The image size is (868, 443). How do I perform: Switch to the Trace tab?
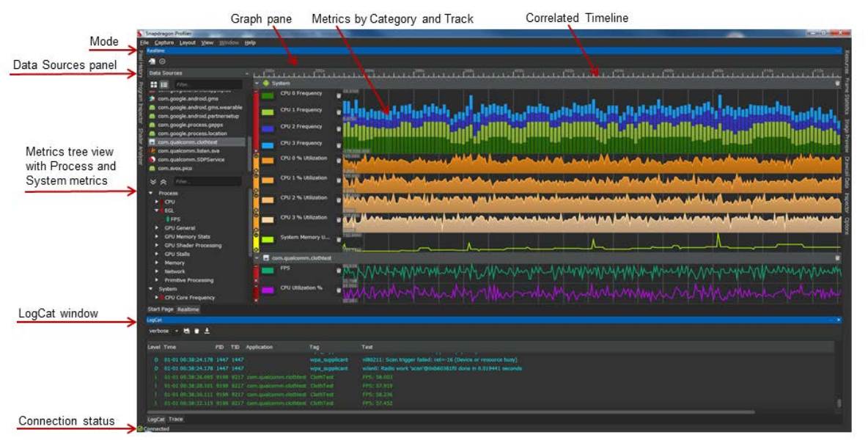coord(176,420)
